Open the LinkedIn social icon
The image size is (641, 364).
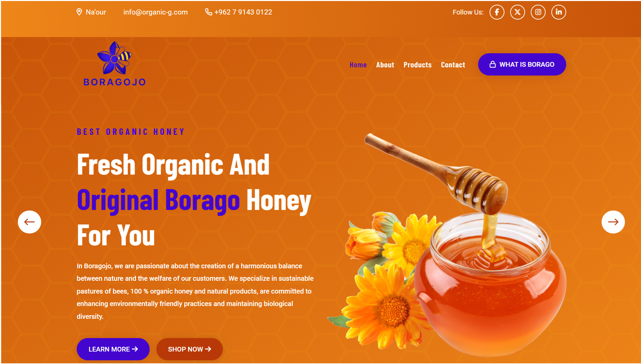[x=558, y=12]
